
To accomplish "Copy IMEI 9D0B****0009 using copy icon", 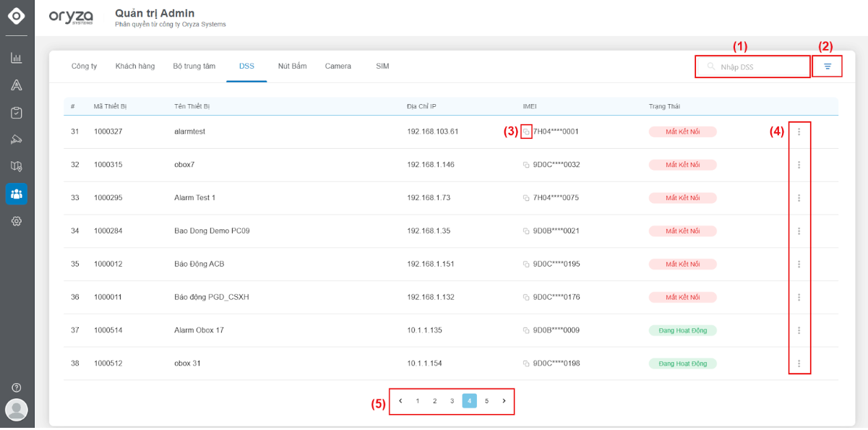I will 527,330.
